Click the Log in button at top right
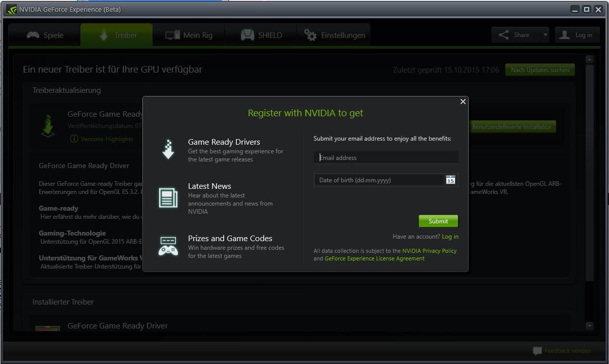Viewport: 609px width, 364px height. pos(577,35)
